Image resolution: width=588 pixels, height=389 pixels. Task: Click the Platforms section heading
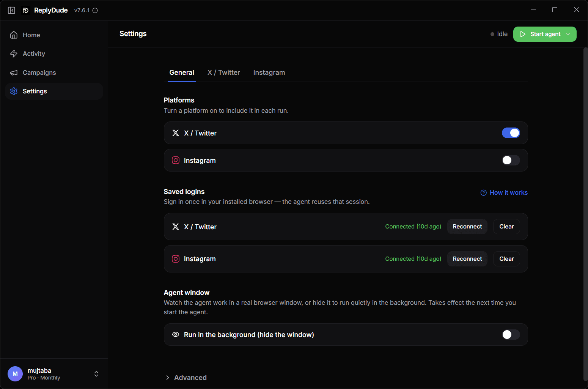(179, 100)
